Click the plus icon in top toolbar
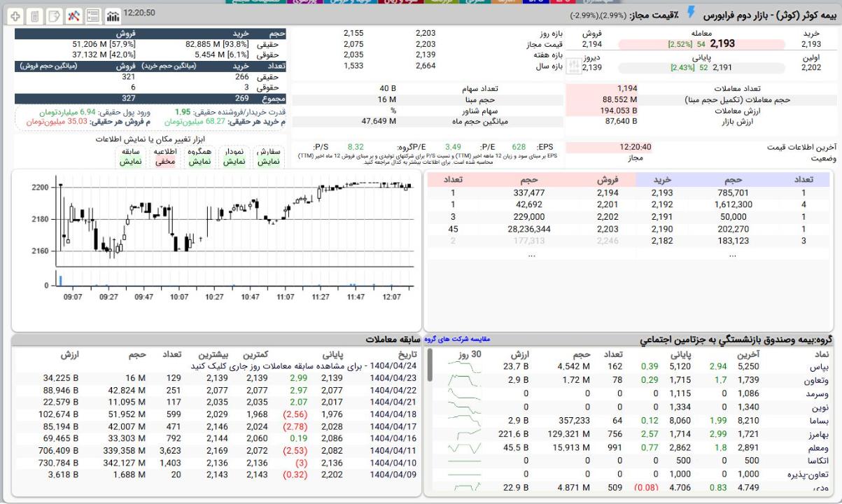The height and width of the screenshot is (504, 842). point(17,15)
